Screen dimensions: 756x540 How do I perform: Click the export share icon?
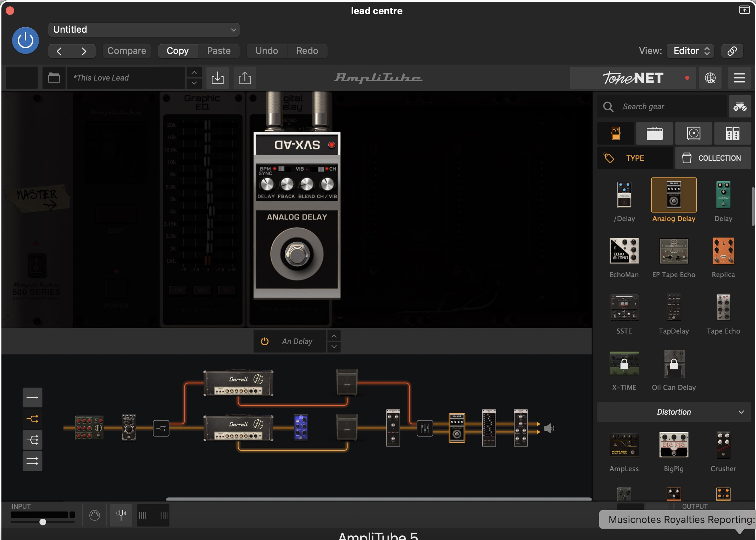[245, 78]
